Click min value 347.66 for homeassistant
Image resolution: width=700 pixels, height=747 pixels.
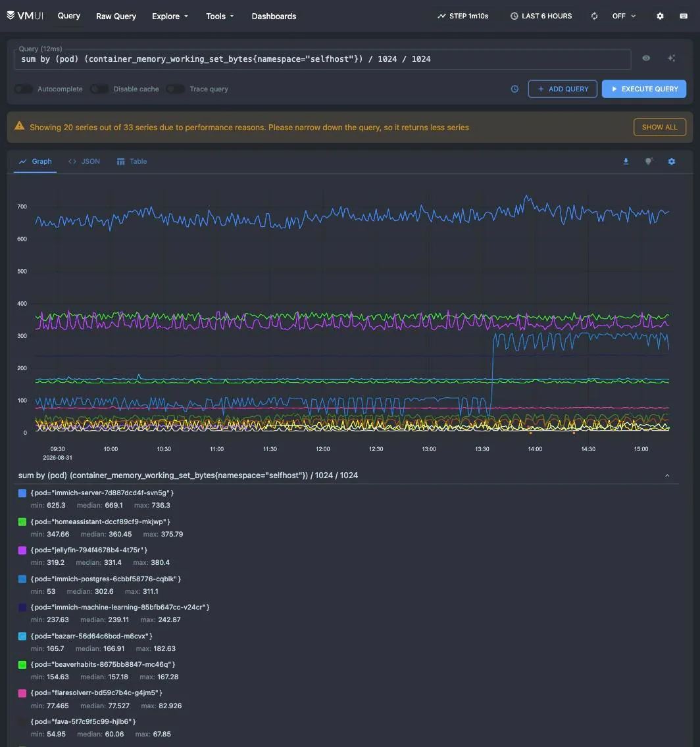click(x=58, y=534)
